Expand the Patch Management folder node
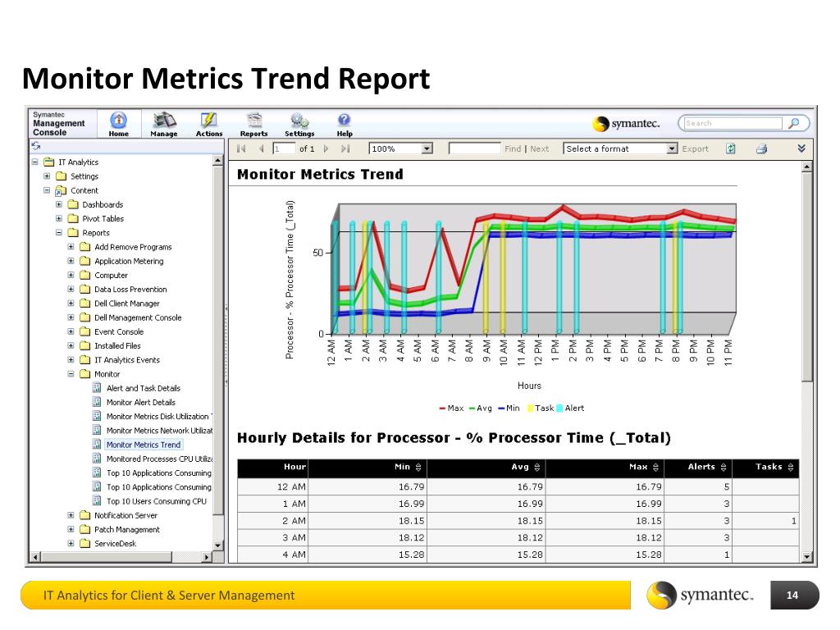Screen dimensions: 840x630 click(71, 529)
